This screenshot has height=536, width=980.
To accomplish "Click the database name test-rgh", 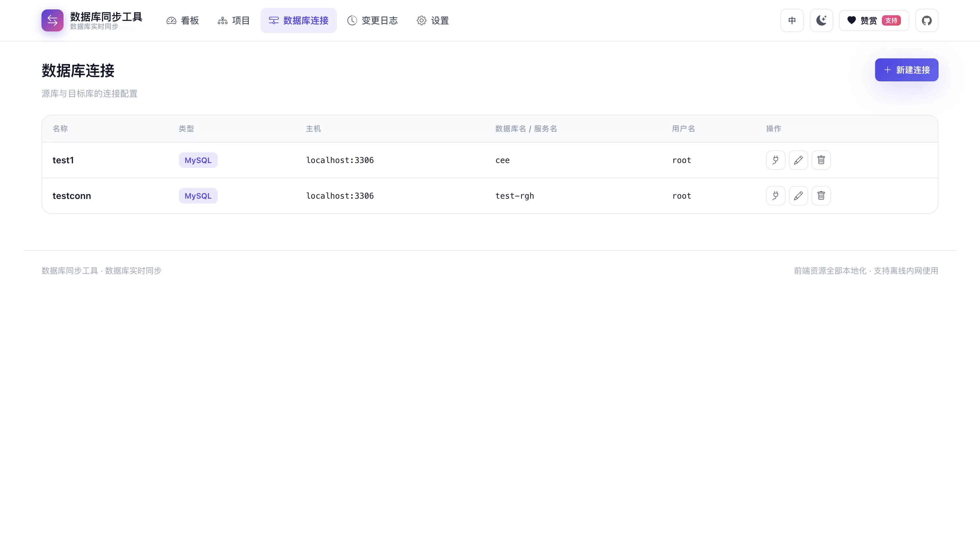I will click(x=515, y=196).
